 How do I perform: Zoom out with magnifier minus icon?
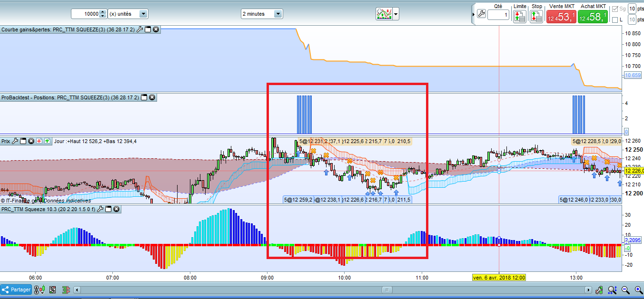coord(625,289)
